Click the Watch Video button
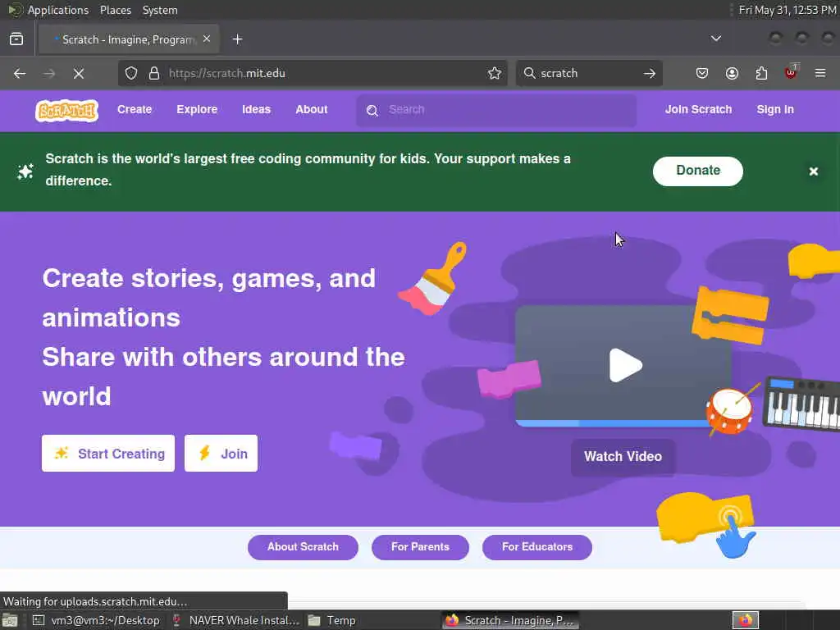Screen dimensions: 840x630 623,456
